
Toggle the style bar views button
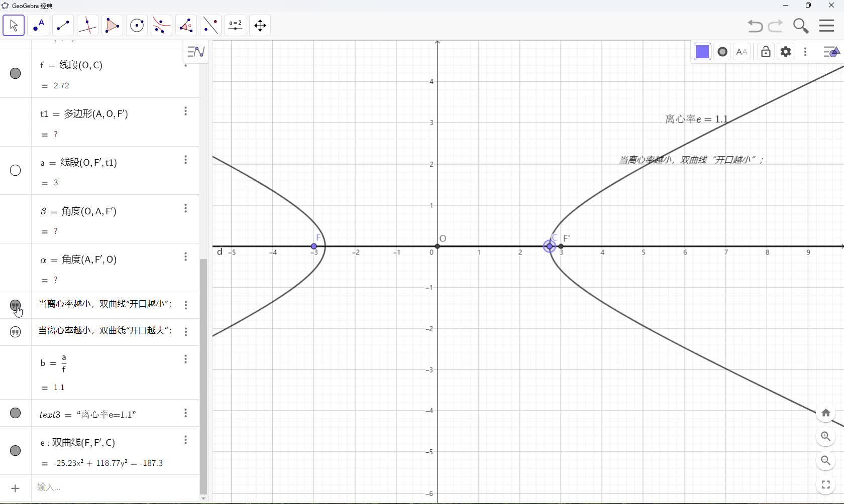pos(831,52)
